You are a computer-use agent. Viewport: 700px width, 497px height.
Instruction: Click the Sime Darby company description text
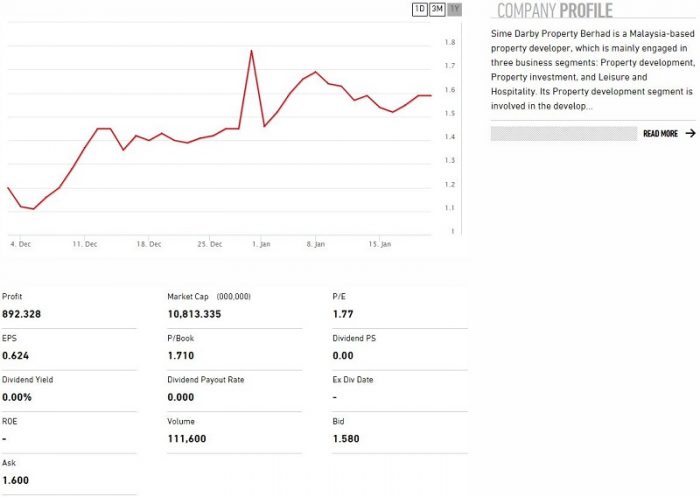(x=590, y=69)
